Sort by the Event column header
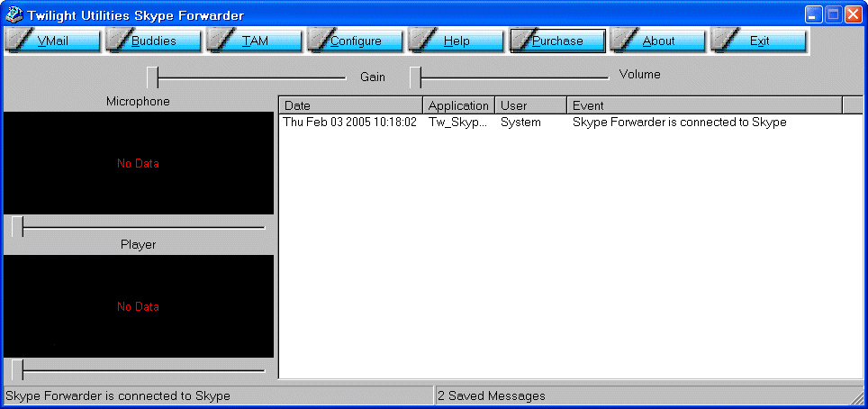The image size is (868, 409). coord(705,105)
